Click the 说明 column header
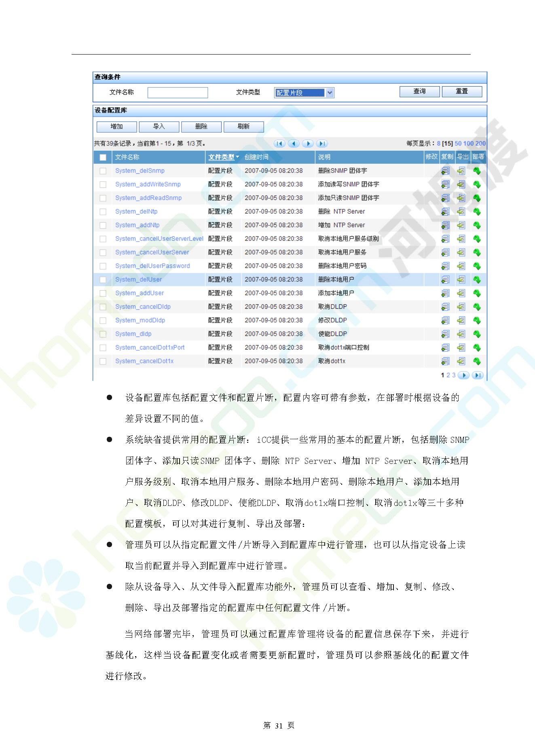 point(324,157)
